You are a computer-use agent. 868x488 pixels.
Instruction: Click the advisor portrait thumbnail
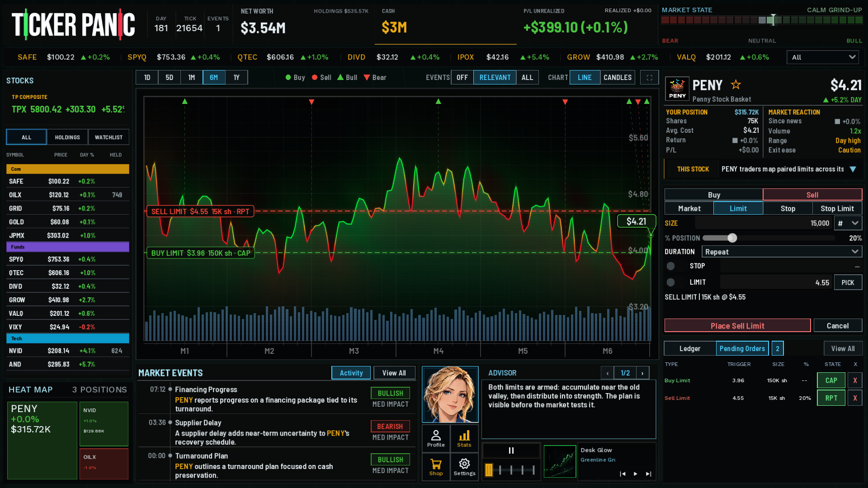[450, 394]
